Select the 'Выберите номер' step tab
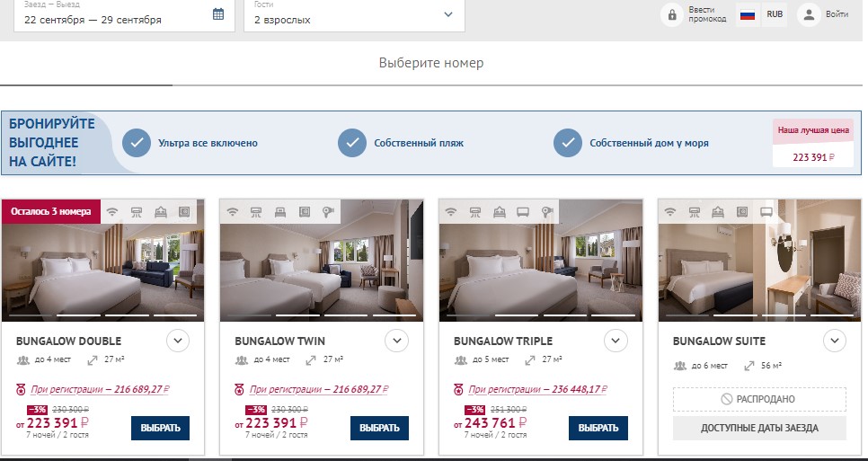Image resolution: width=868 pixels, height=461 pixels. pos(431,63)
